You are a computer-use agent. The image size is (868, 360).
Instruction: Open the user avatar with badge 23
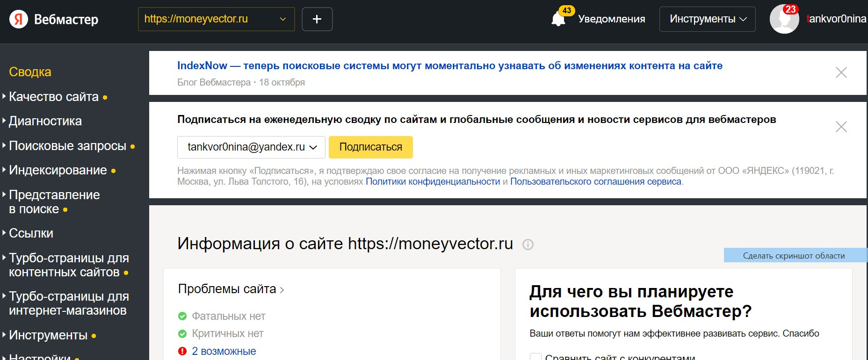pyautogui.click(x=784, y=19)
